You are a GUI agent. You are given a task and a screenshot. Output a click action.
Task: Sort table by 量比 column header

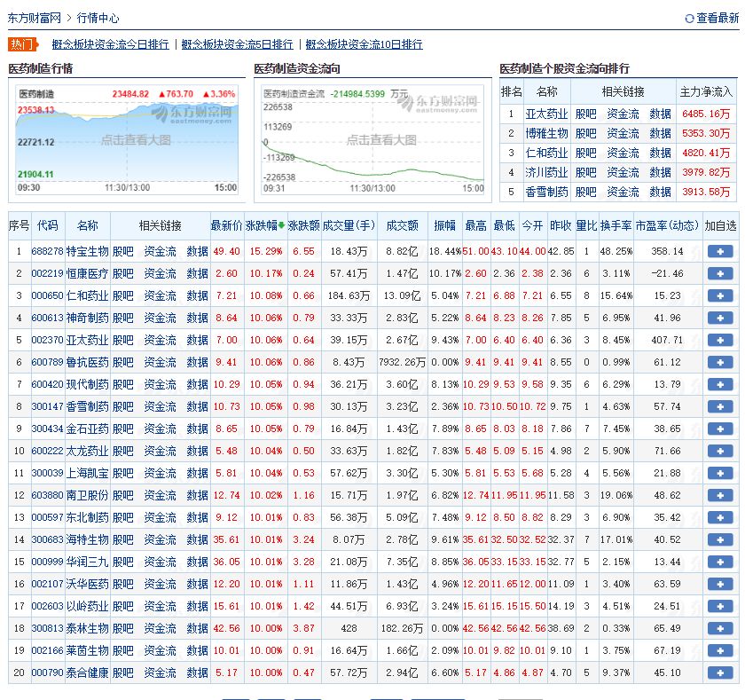point(586,225)
